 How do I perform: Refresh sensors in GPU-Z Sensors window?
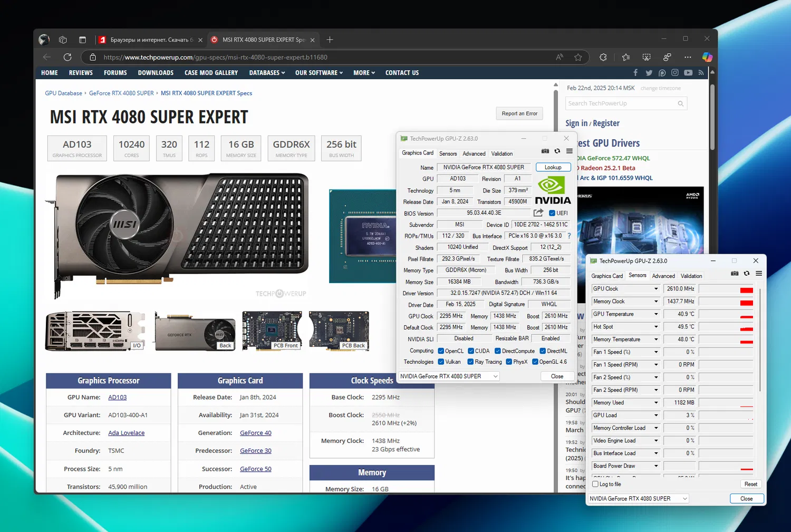747,274
